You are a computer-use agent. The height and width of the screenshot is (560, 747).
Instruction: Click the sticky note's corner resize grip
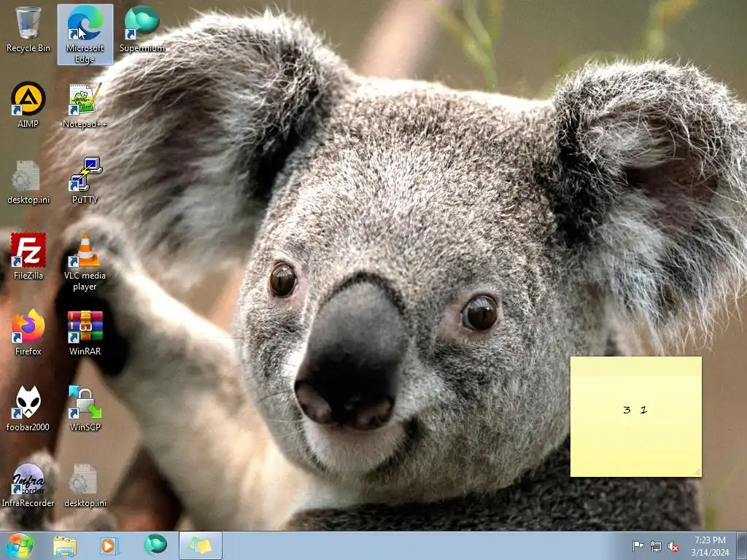697,472
